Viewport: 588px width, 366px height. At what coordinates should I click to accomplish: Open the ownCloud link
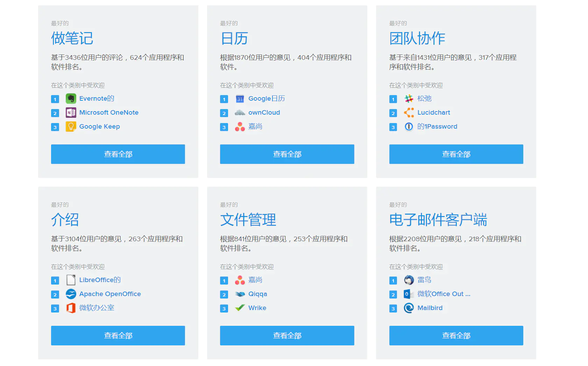(x=264, y=113)
